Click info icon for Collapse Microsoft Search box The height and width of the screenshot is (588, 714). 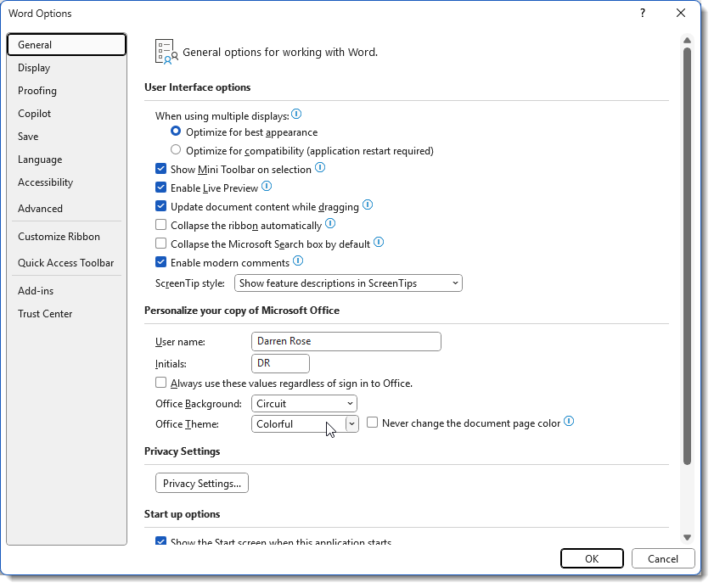(x=379, y=242)
